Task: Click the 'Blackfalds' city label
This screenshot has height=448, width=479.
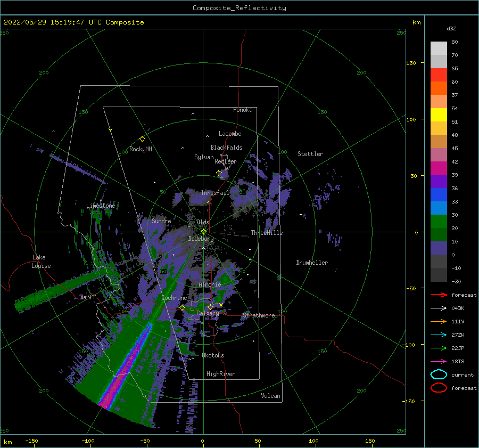Action: (226, 148)
